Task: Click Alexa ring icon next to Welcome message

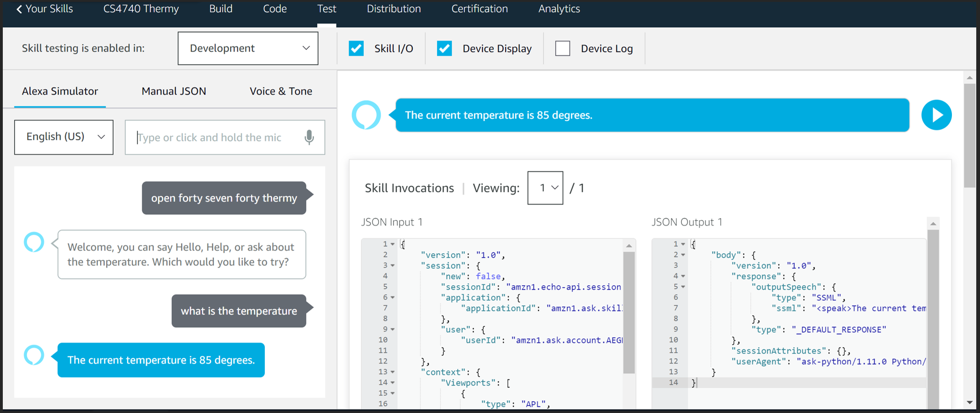Action: pyautogui.click(x=34, y=242)
